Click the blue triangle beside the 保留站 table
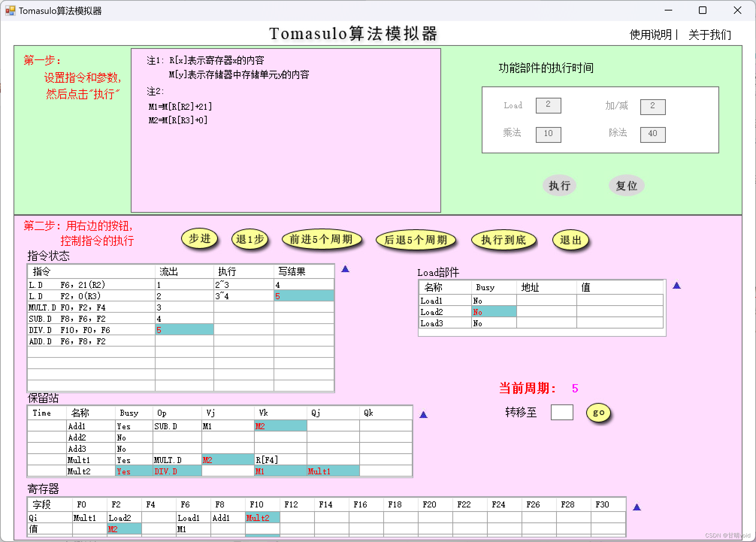756x542 pixels. tap(423, 415)
